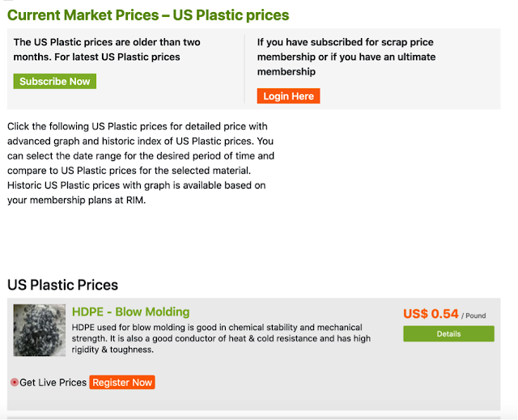Click the Current Market Prices page heading
Image resolution: width=518 pixels, height=420 pixels.
(x=148, y=15)
